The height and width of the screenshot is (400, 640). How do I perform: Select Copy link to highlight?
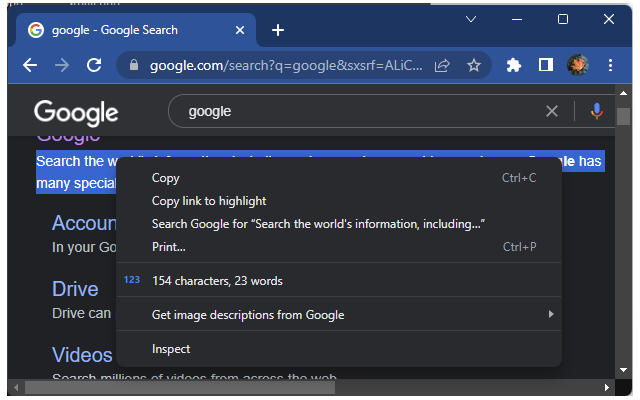click(x=339, y=201)
